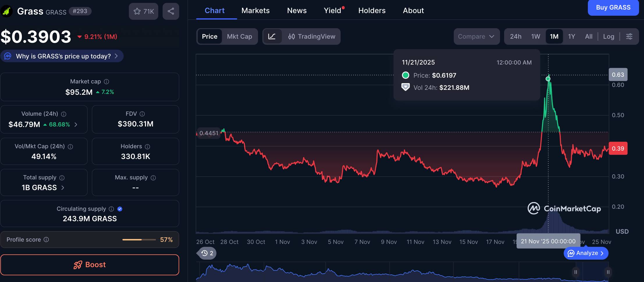Switch to TradingView chart mode
This screenshot has width=644, height=282.
pos(312,36)
